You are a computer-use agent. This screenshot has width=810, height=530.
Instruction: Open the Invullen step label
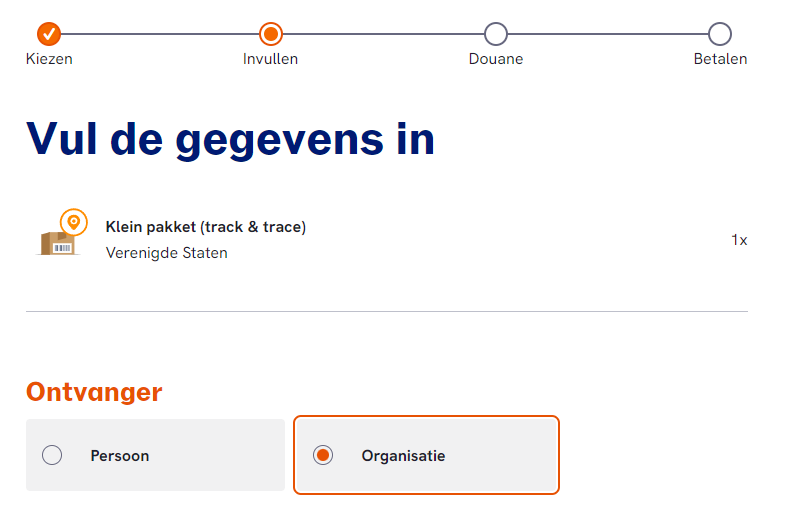coord(270,59)
